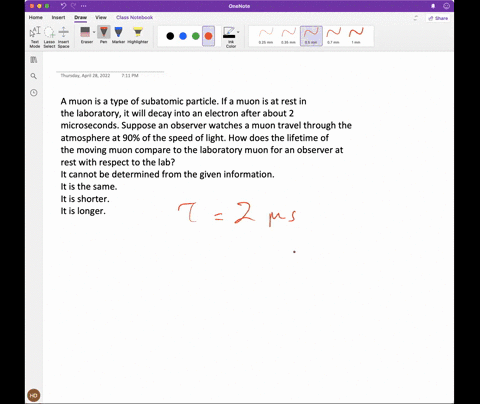Select the Highlighter tool
The height and width of the screenshot is (404, 480).
138,35
